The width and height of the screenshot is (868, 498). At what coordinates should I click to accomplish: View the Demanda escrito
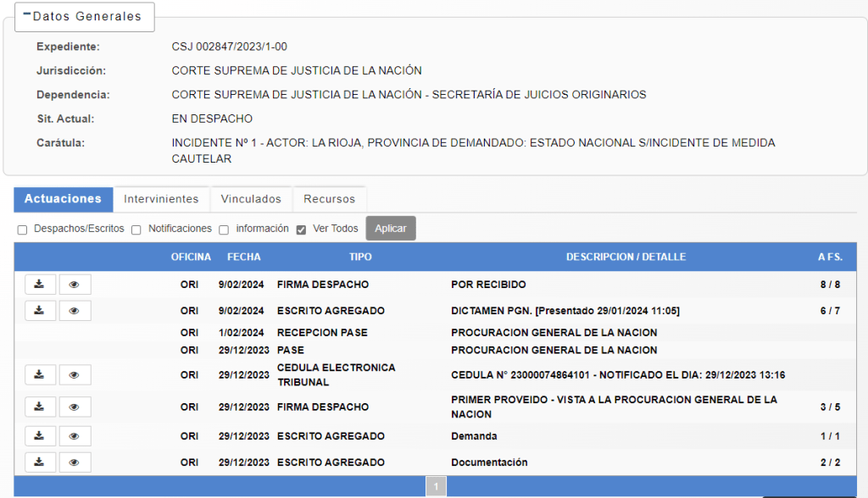point(75,436)
